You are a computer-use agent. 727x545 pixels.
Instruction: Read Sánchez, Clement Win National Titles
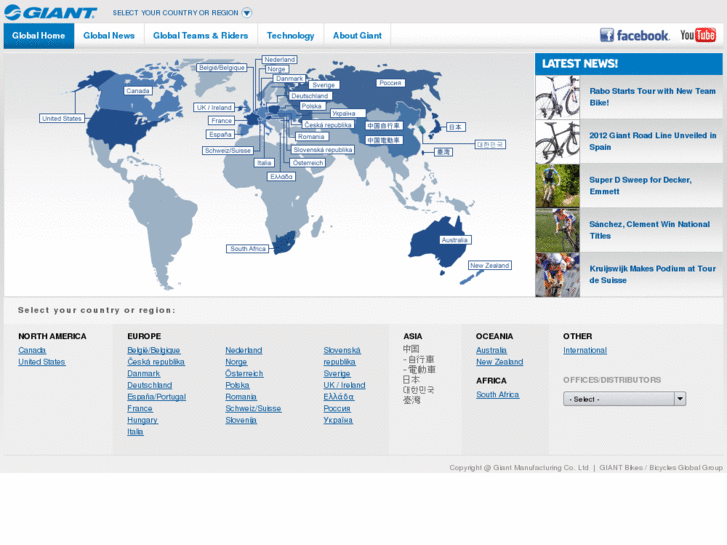650,230
